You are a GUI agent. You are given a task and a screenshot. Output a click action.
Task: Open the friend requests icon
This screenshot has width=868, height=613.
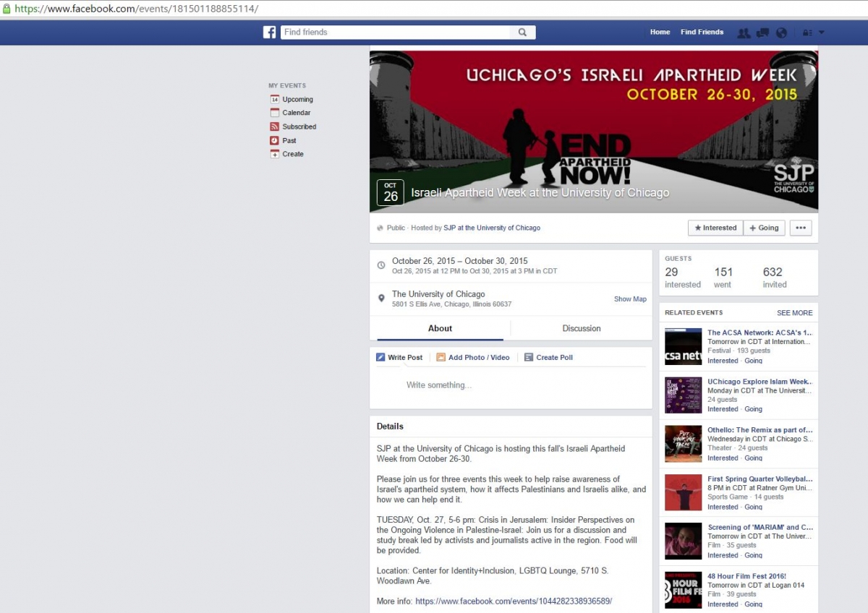coord(743,33)
